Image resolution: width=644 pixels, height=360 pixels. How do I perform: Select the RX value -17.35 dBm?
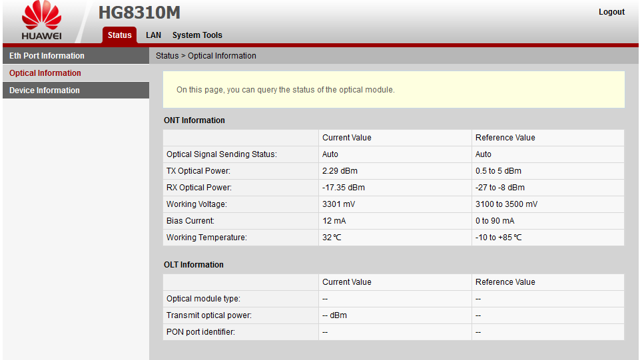tap(344, 188)
